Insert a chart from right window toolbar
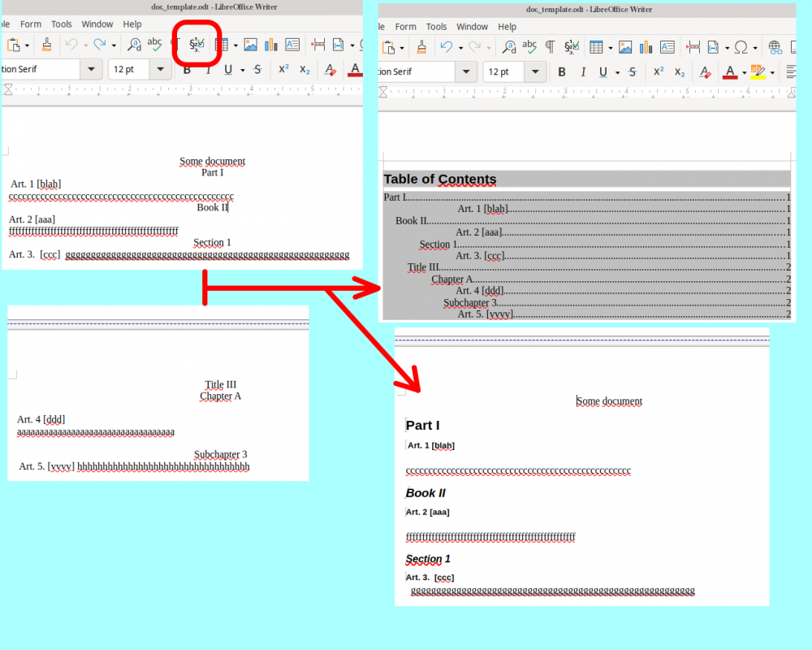 (x=646, y=48)
